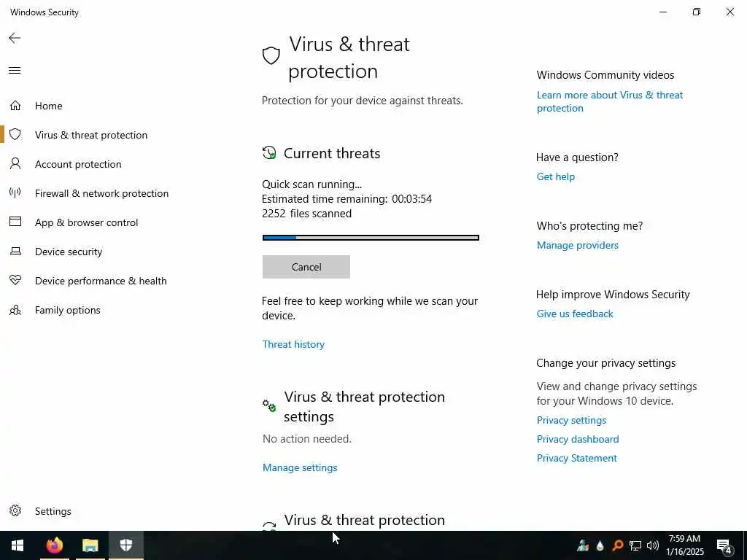
Task: Click the protection settings gears icon
Action: pos(269,405)
